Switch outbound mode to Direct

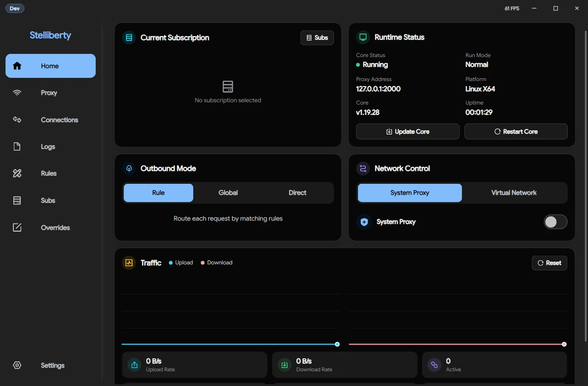pyautogui.click(x=297, y=193)
